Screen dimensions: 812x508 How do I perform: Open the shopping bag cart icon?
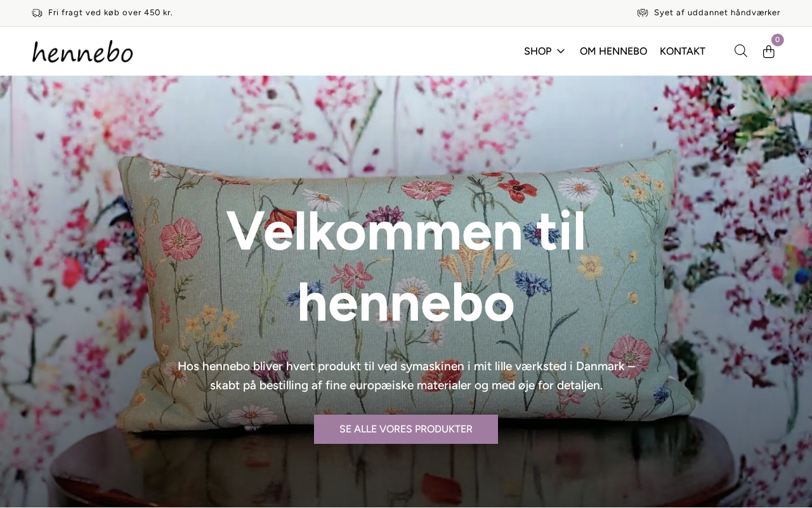(768, 51)
